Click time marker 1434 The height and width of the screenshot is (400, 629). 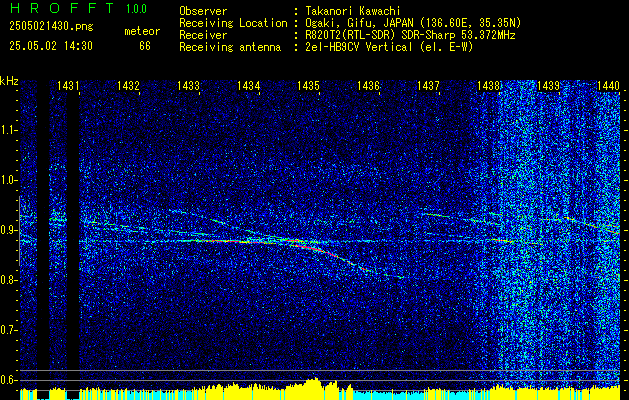click(248, 85)
